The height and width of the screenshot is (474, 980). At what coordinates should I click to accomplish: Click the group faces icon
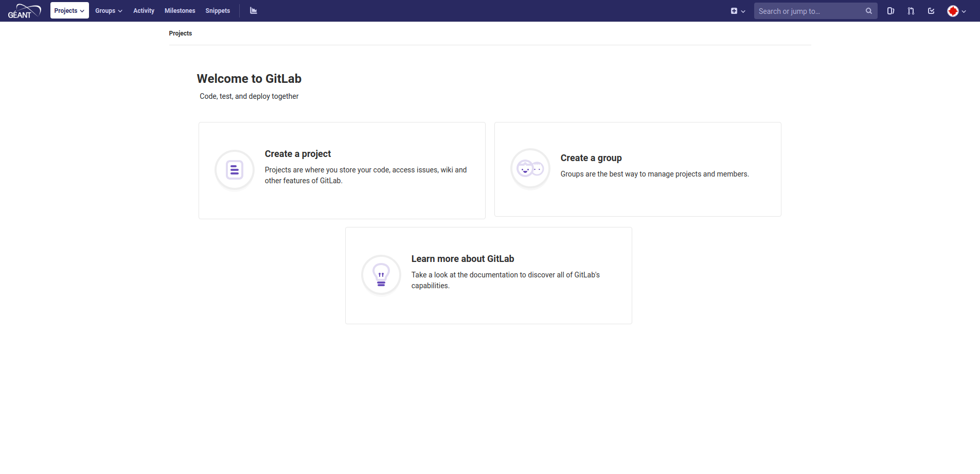tap(530, 168)
